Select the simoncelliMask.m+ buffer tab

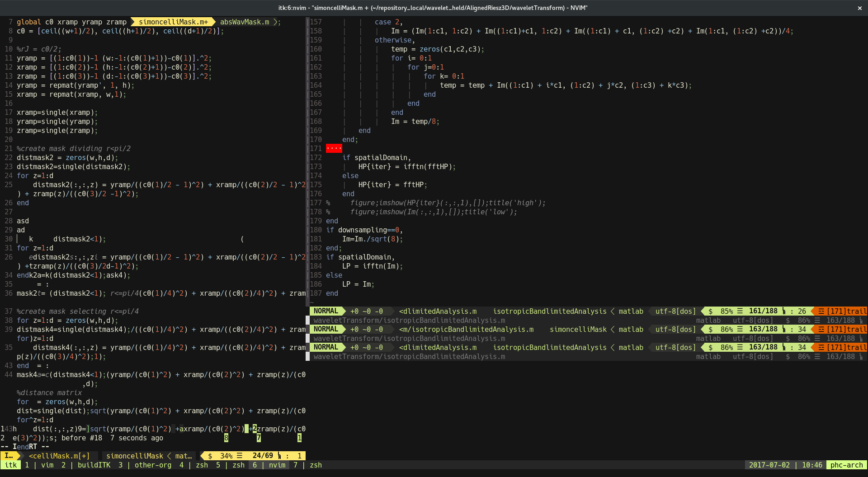tap(173, 22)
